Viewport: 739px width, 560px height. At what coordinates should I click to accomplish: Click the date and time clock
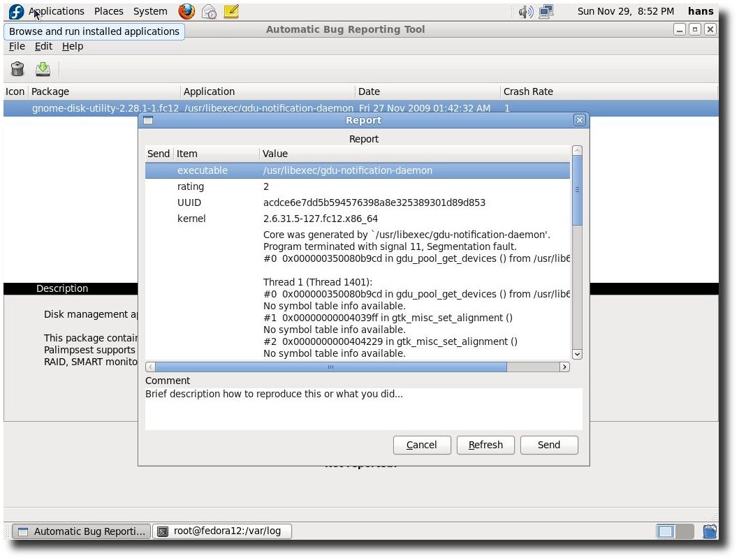click(626, 11)
